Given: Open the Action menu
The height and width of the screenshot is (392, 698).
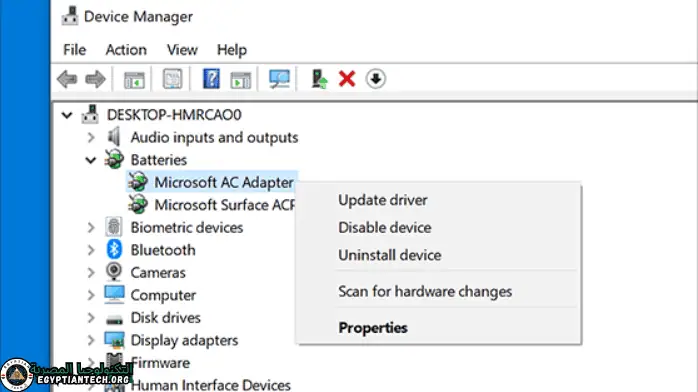Looking at the screenshot, I should pos(126,50).
